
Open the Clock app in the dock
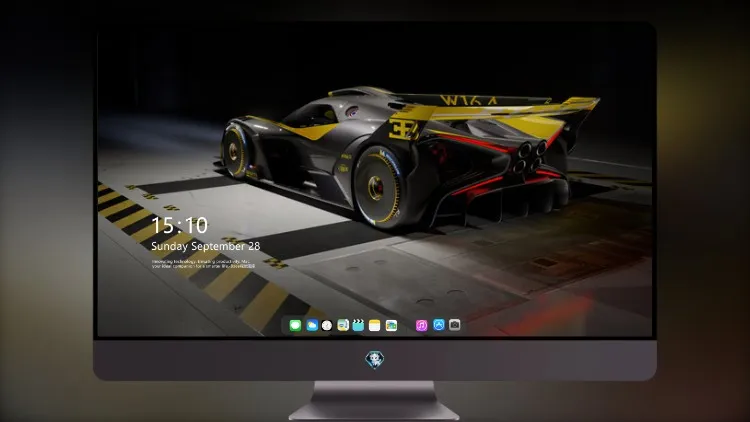(327, 325)
